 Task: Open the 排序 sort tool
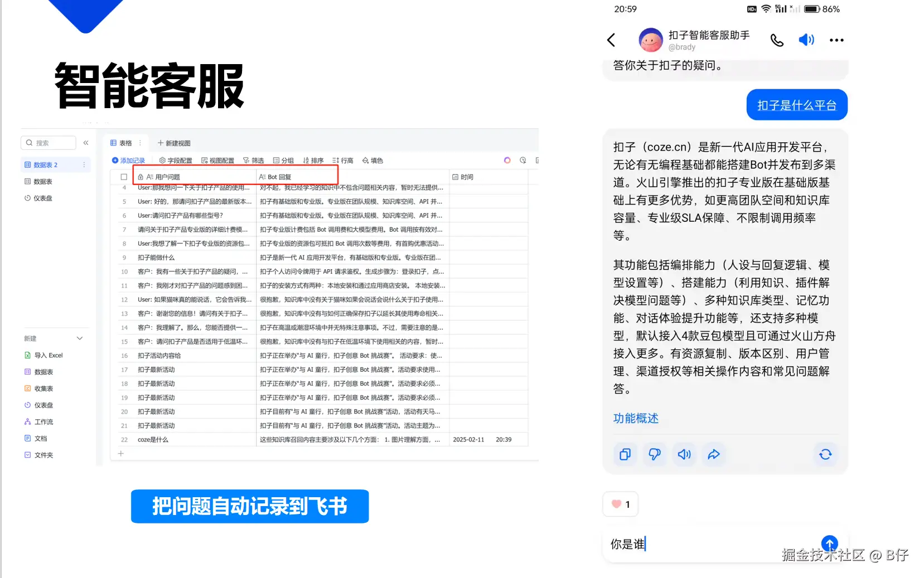(x=313, y=161)
